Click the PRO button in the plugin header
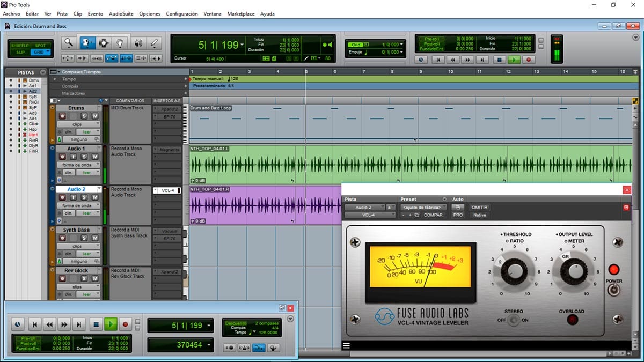Image resolution: width=644 pixels, height=362 pixels. [x=458, y=215]
